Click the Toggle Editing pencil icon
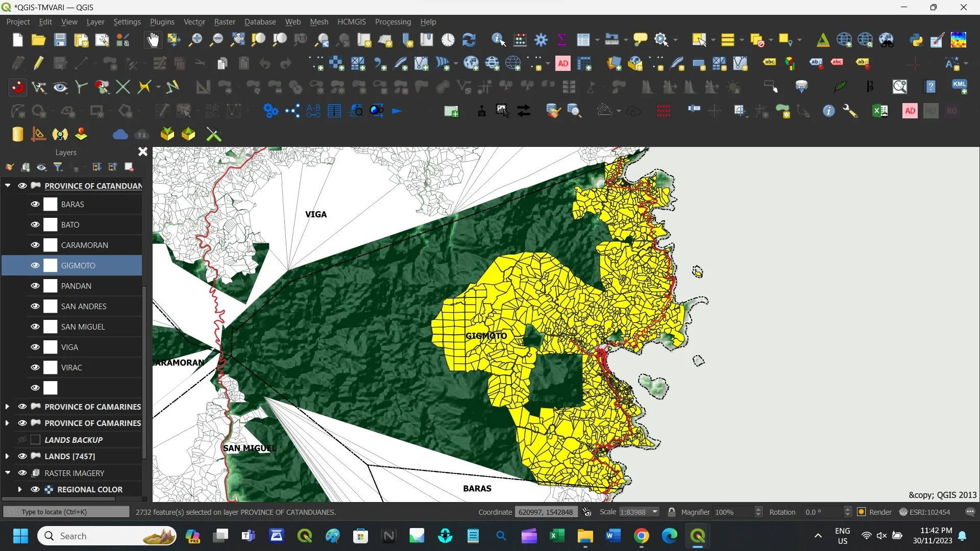Viewport: 980px width, 551px height. [39, 63]
